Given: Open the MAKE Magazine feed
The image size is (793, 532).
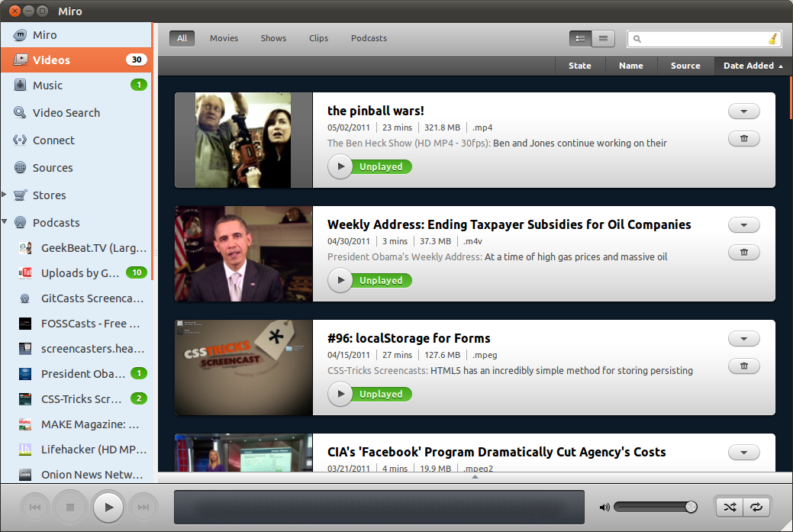Looking at the screenshot, I should point(76,424).
